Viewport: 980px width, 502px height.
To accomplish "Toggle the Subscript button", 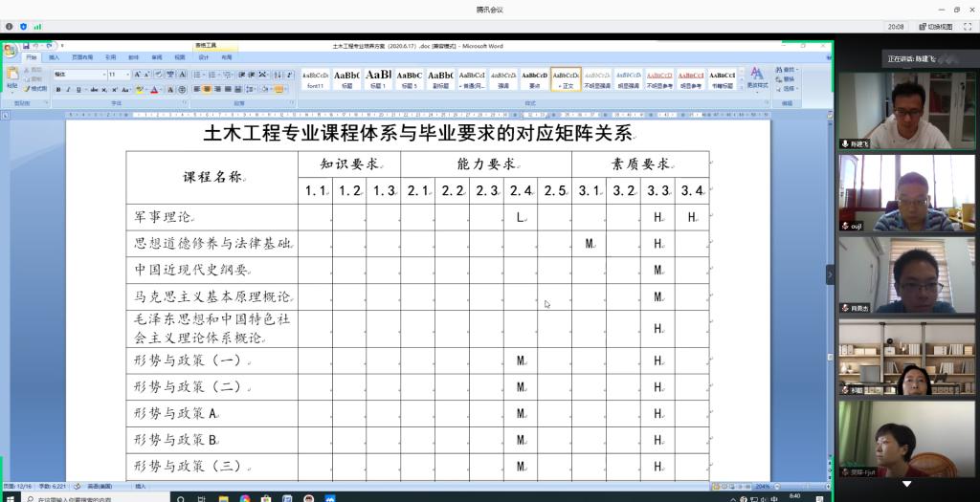I will (104, 89).
